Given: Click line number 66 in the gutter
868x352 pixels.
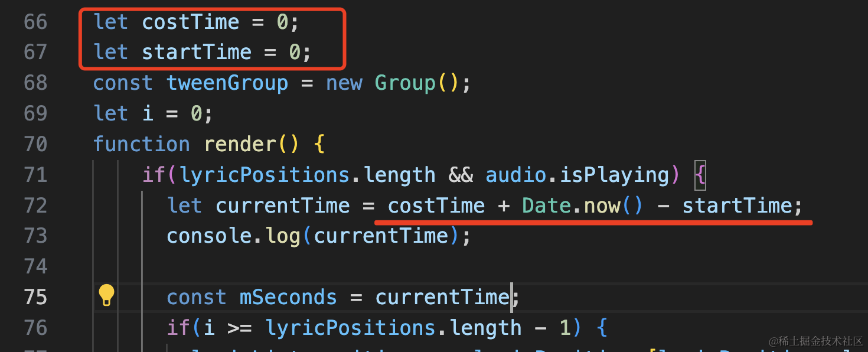Looking at the screenshot, I should coord(35,22).
